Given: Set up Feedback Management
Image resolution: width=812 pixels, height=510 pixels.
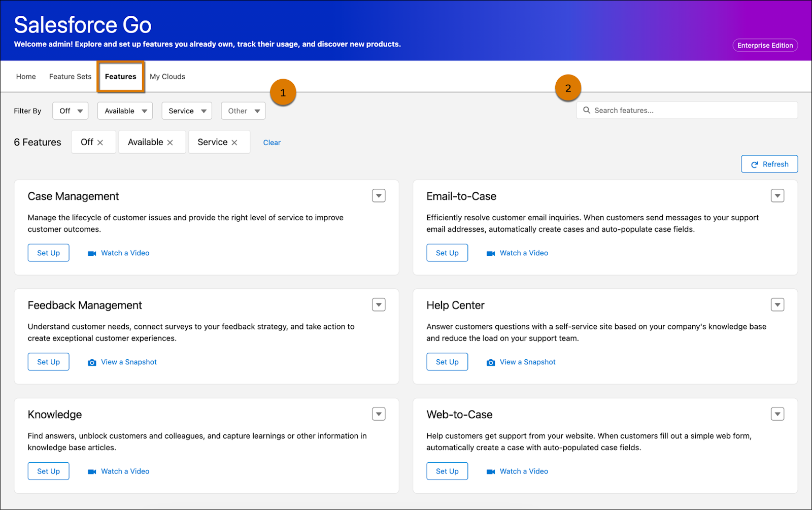Looking at the screenshot, I should point(49,362).
